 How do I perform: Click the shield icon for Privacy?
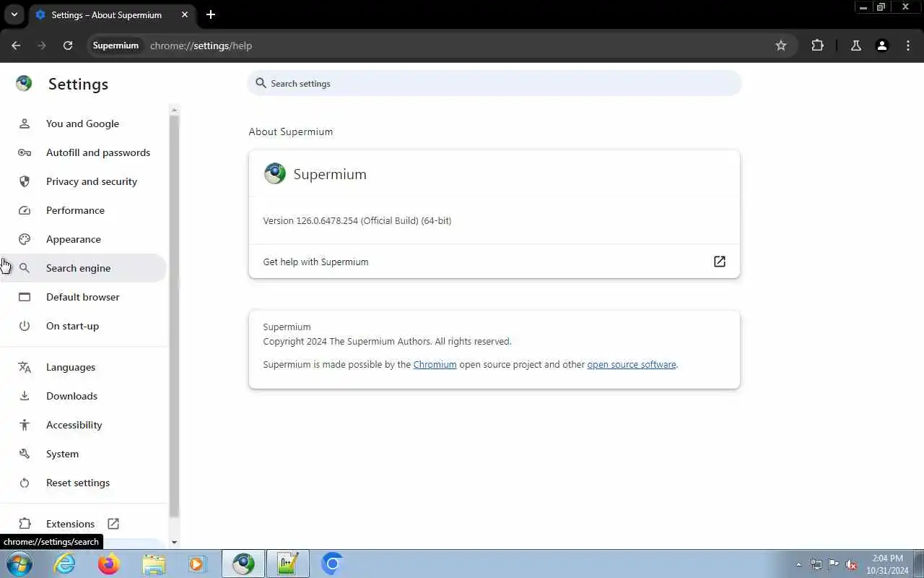pos(25,181)
